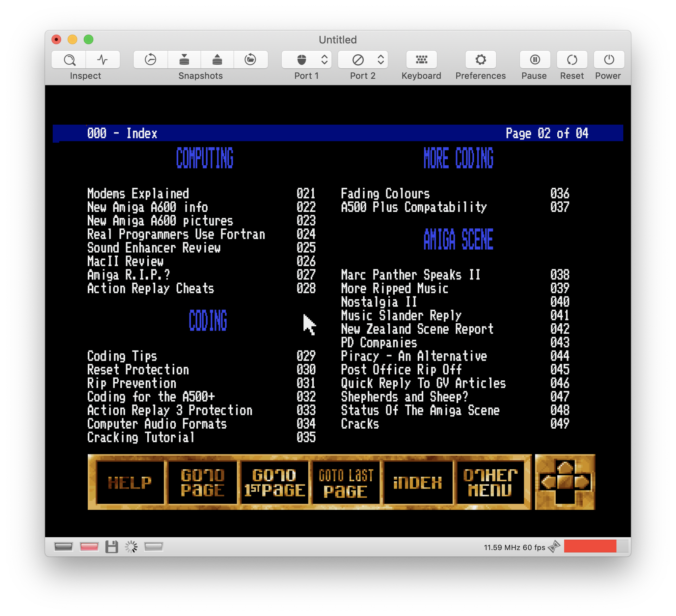
Task: Click the 11.59 MHz 60 fps readout
Action: (514, 547)
